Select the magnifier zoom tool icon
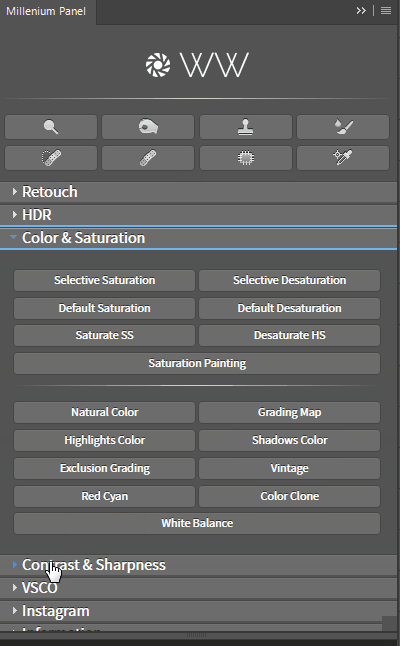 coord(51,127)
